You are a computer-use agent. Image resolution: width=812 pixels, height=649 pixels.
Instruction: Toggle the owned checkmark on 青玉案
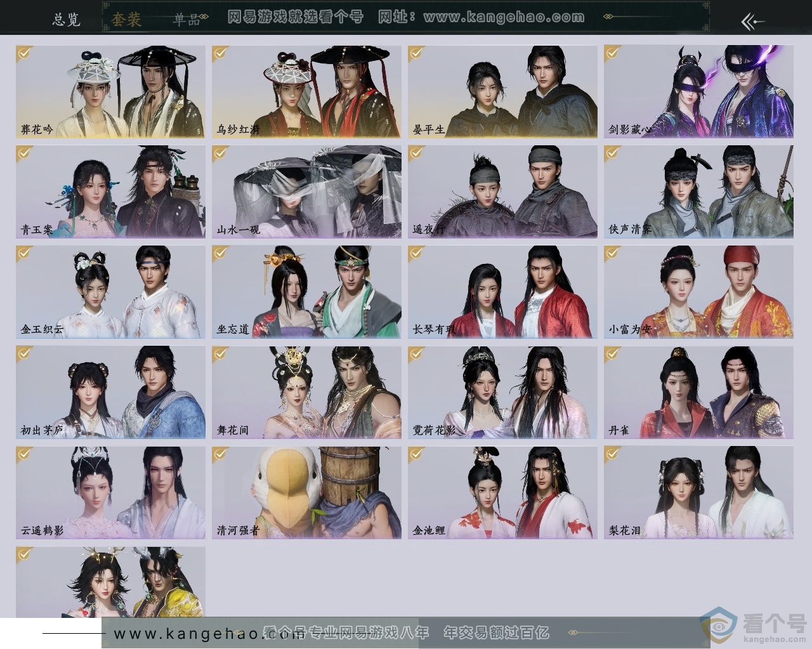click(24, 153)
